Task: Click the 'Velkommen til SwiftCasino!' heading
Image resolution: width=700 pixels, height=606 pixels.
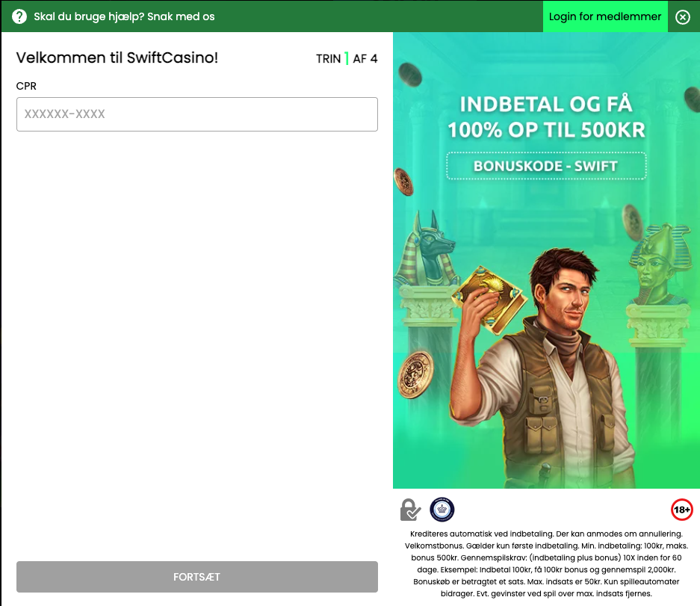Action: pyautogui.click(x=117, y=58)
